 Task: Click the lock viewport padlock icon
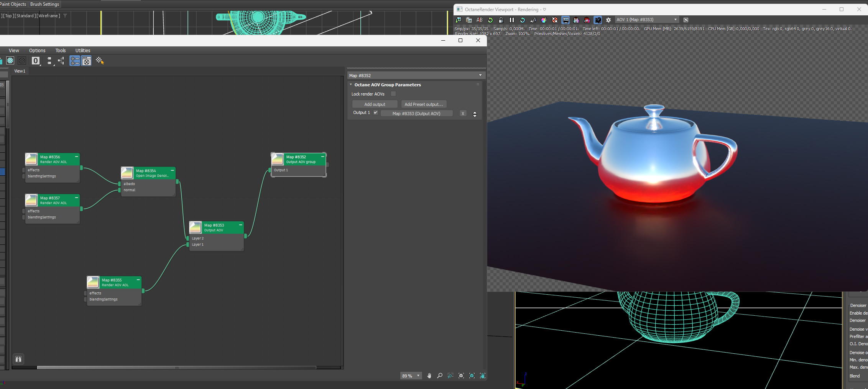(501, 20)
